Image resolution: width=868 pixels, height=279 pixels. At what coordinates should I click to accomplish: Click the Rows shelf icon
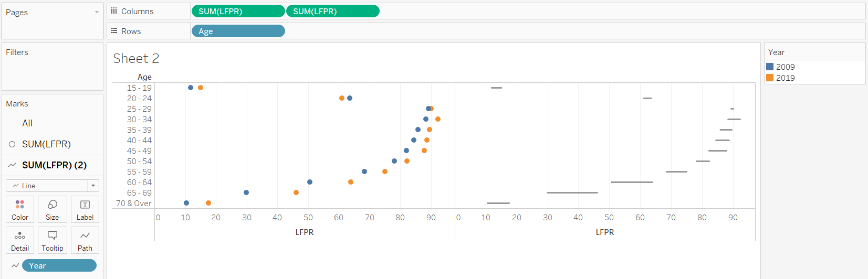tap(114, 31)
